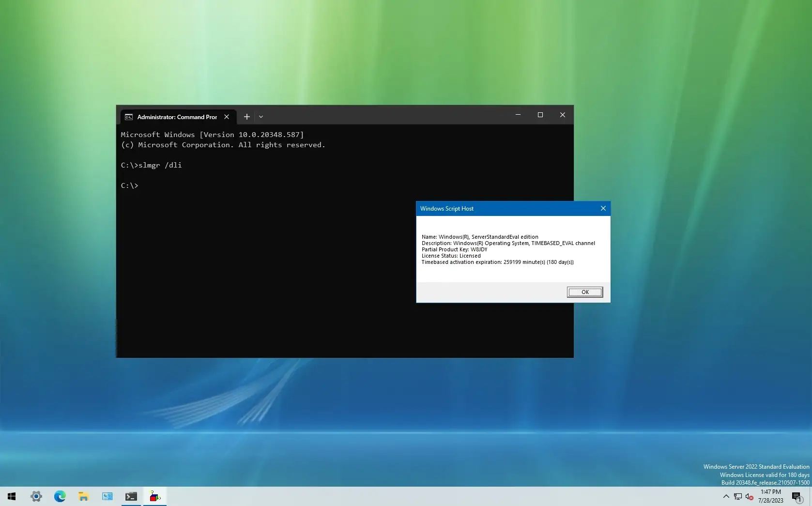Select the Administrator: Command Prompt tab
Viewport: 812px width, 506px height.
178,117
